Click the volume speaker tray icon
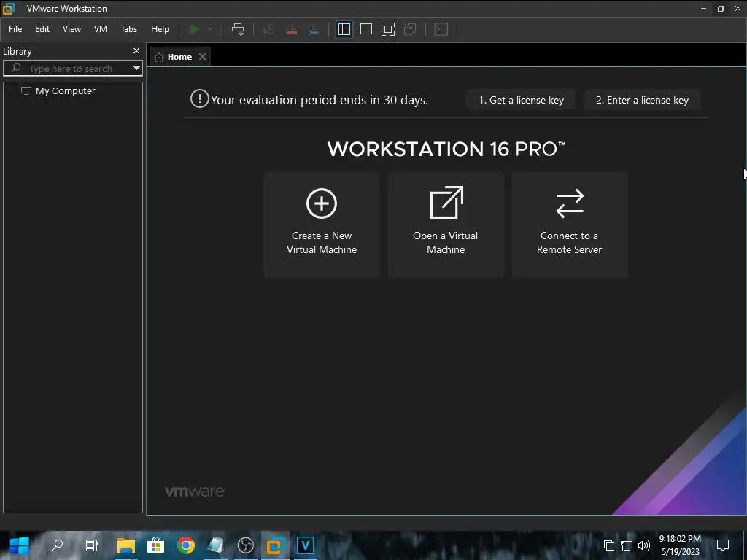This screenshot has height=560, width=747. 643,545
